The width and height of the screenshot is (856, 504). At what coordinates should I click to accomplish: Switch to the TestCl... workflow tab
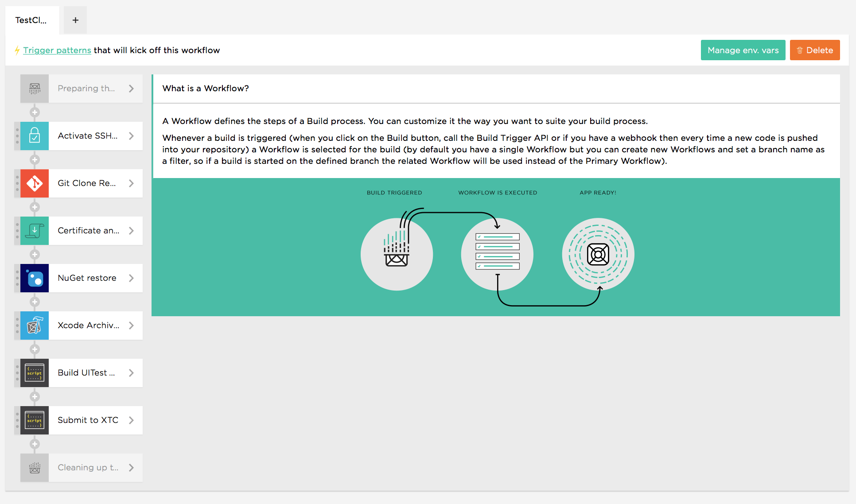pos(31,20)
